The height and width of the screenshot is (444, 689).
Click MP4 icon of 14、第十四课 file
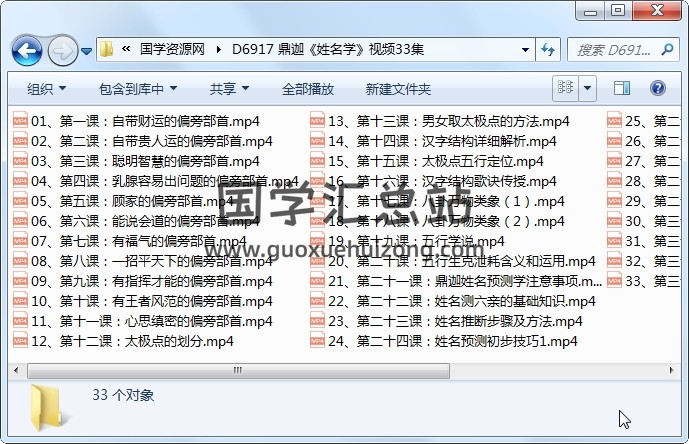(317, 141)
